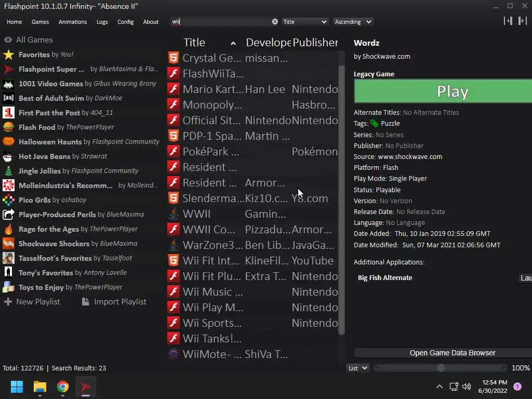Click the zoom scale slider handle
The width and height of the screenshot is (532, 399).
tap(441, 368)
